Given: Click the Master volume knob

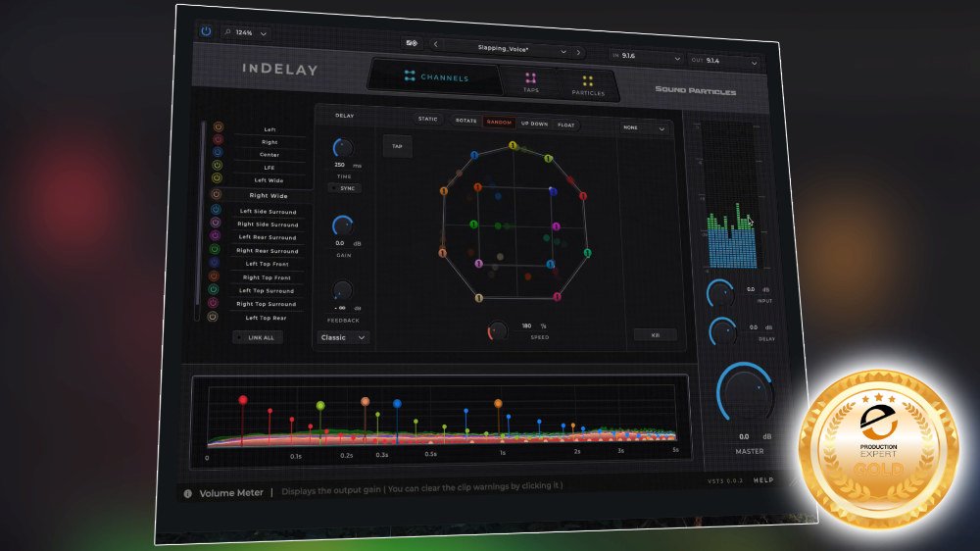Looking at the screenshot, I should tap(745, 393).
